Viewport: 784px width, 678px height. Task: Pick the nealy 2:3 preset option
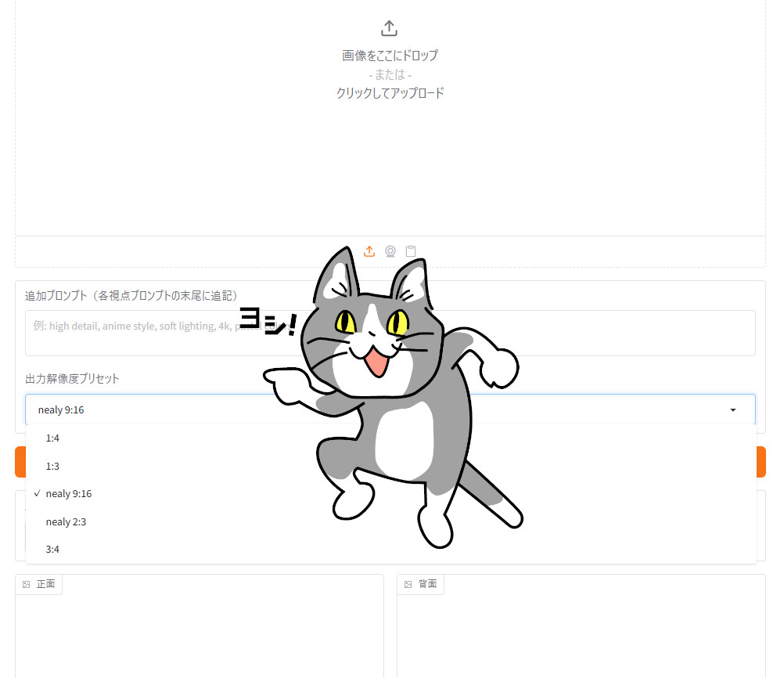[66, 522]
